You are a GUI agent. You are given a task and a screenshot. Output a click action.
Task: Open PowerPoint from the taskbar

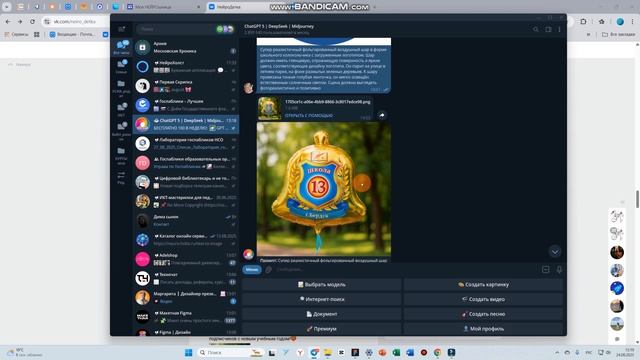coord(382,353)
